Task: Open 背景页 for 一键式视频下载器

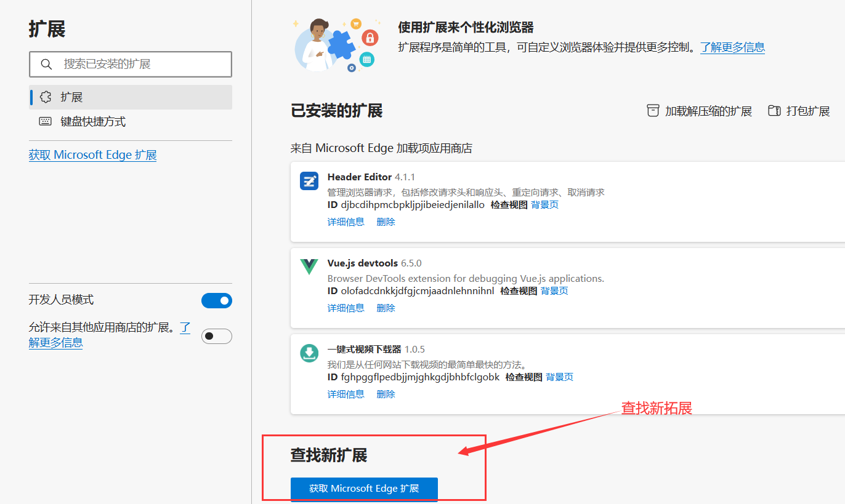Action: (559, 377)
